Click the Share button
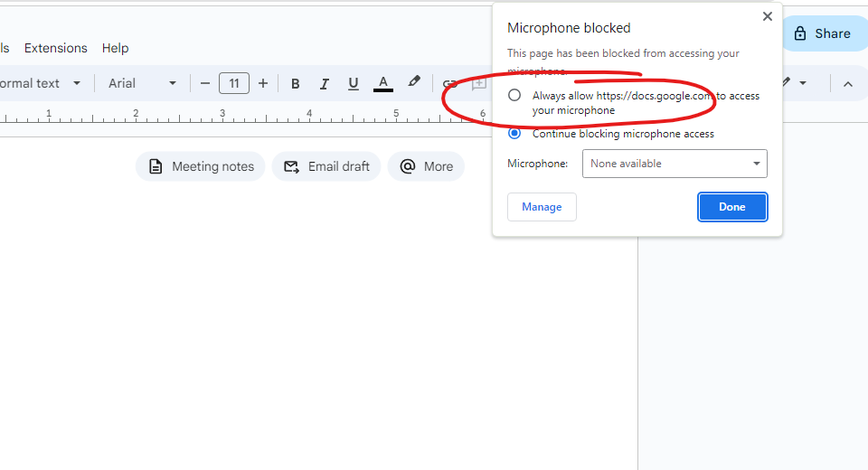Screen dimensions: 868x470 coord(825,33)
